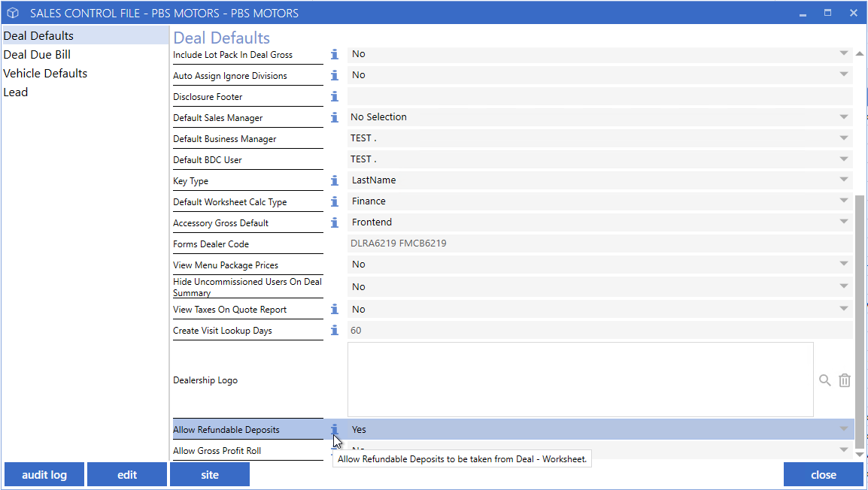868x490 pixels.
Task: Click the Dealership Logo image box
Action: [x=580, y=380]
